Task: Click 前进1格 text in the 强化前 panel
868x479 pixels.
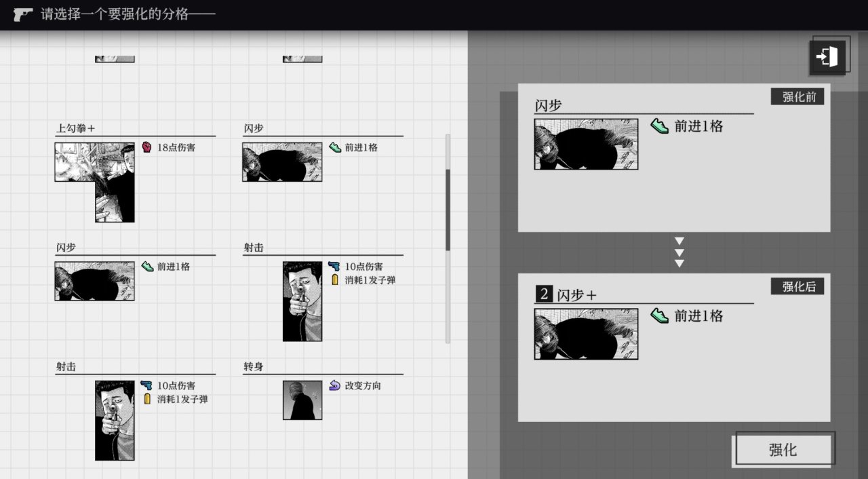Action: pos(699,126)
